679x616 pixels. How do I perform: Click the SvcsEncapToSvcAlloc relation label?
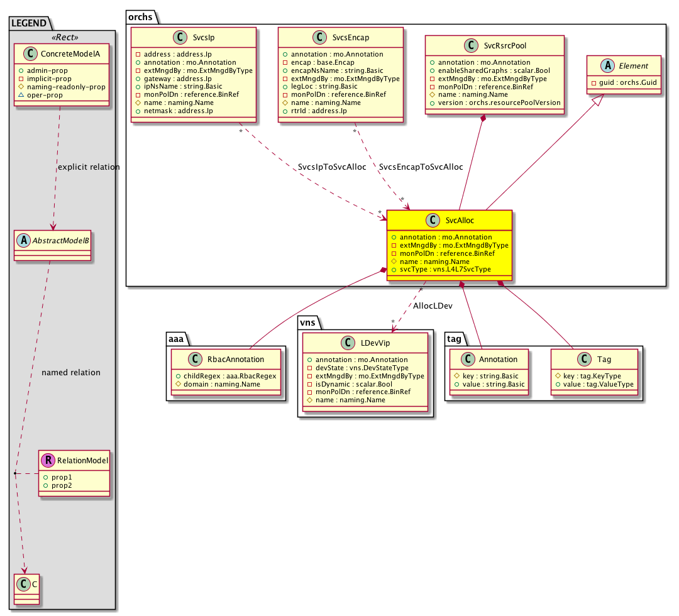[x=421, y=167]
